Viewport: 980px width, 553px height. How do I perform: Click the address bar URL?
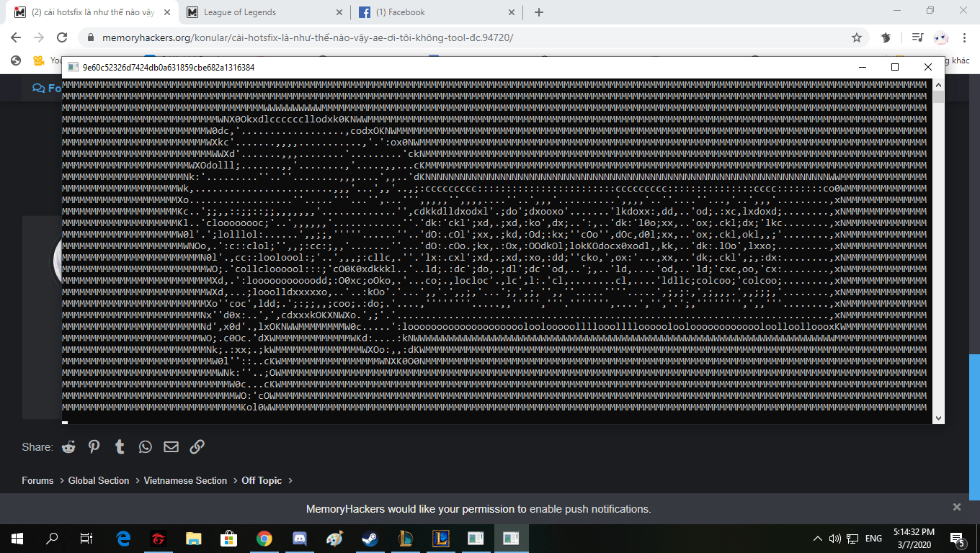pyautogui.click(x=308, y=37)
